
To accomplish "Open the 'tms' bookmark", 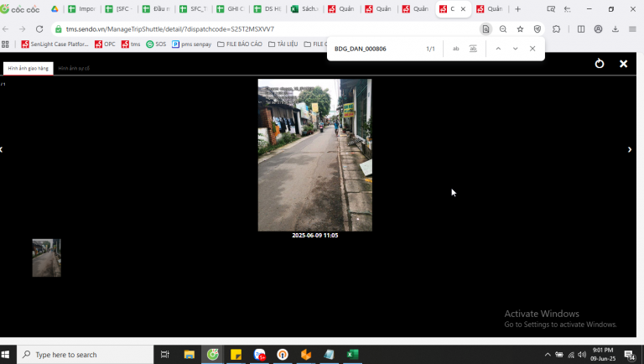I will point(131,44).
